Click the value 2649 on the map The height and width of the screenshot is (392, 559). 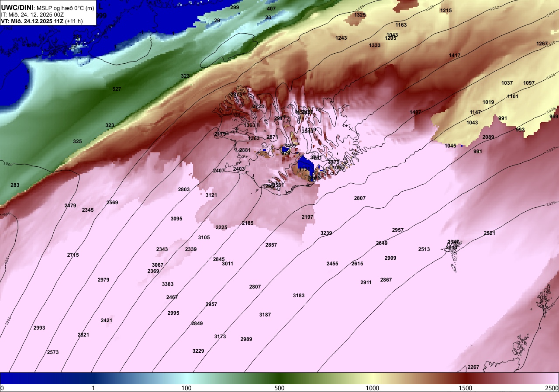coord(382,243)
